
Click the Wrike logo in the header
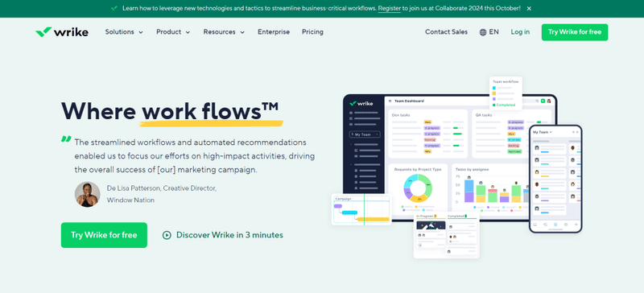point(62,32)
